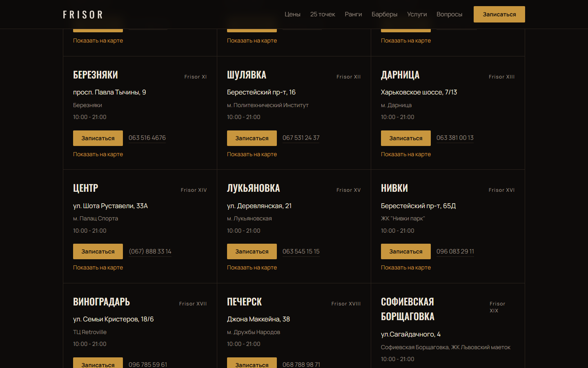This screenshot has height=368, width=588.
Task: Click the Frisor XVIII label
Action: pos(346,304)
